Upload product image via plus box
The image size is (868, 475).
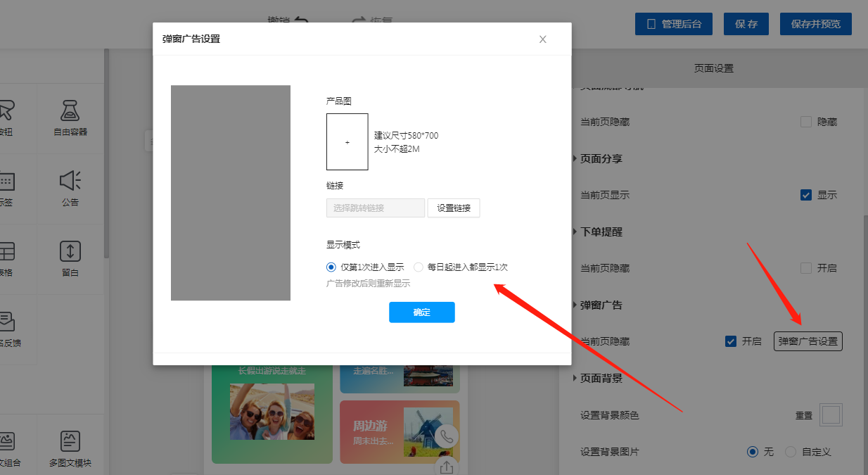(347, 142)
